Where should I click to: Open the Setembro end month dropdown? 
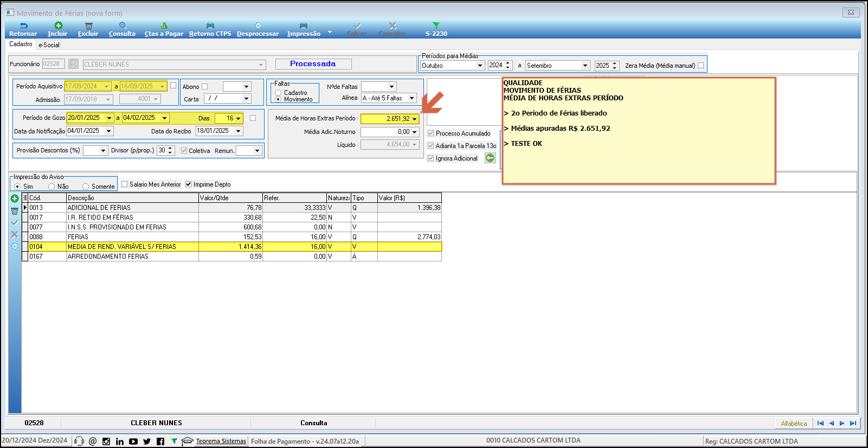[x=585, y=66]
